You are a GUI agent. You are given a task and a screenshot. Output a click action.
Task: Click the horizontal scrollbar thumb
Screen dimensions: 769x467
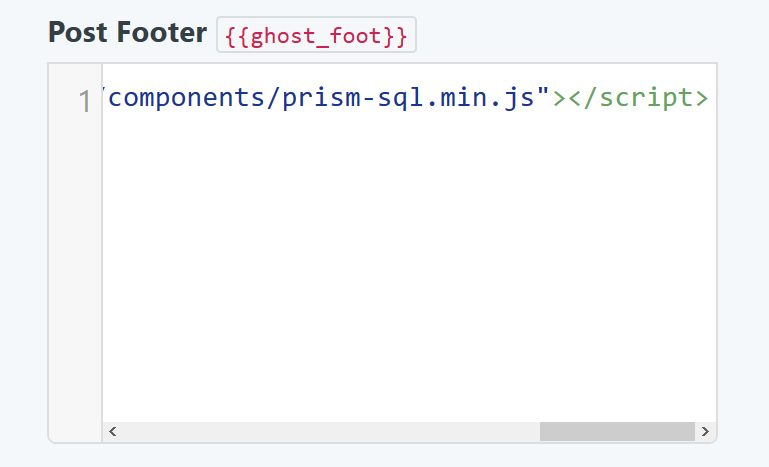pos(616,432)
